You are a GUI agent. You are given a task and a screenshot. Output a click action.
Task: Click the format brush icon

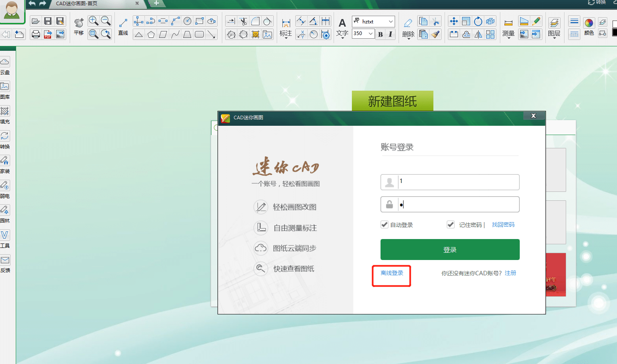pyautogui.click(x=435, y=34)
